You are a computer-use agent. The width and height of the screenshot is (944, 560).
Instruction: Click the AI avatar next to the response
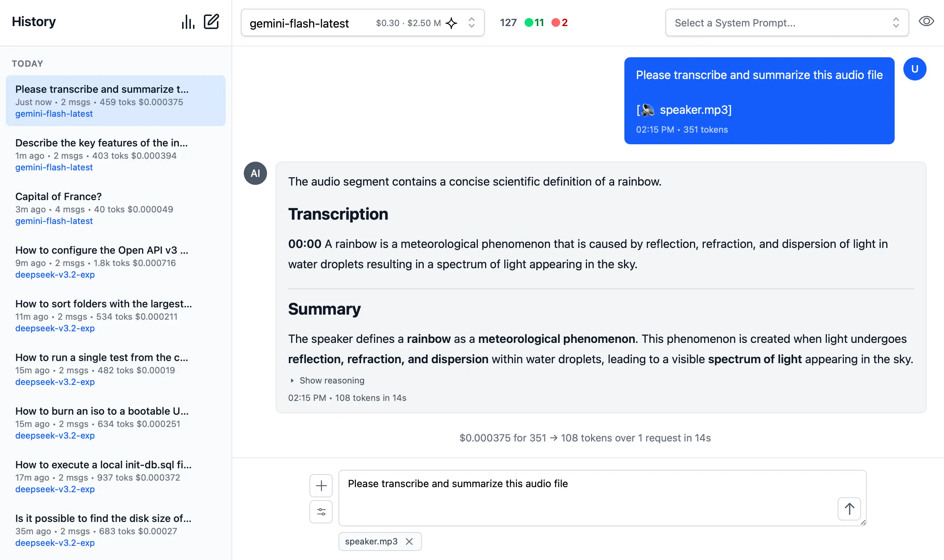coord(255,173)
